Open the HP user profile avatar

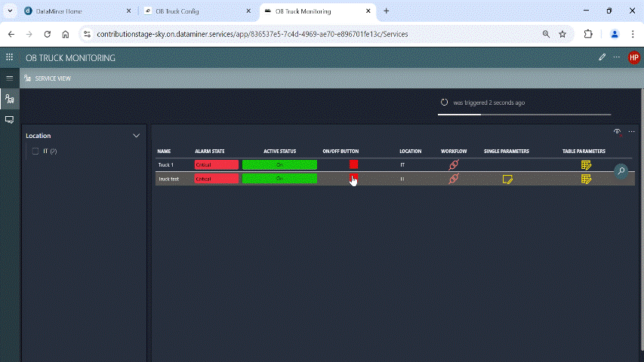pos(633,57)
